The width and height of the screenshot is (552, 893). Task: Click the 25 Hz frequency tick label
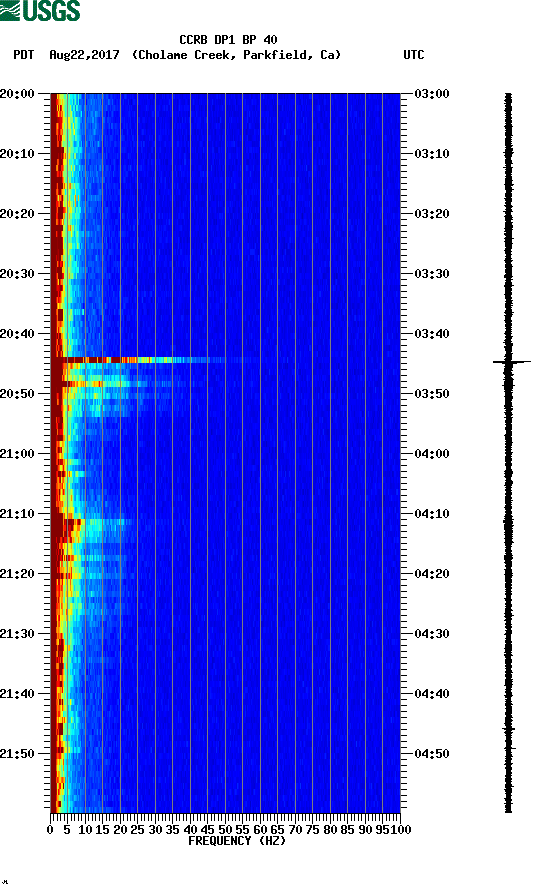pos(137,830)
